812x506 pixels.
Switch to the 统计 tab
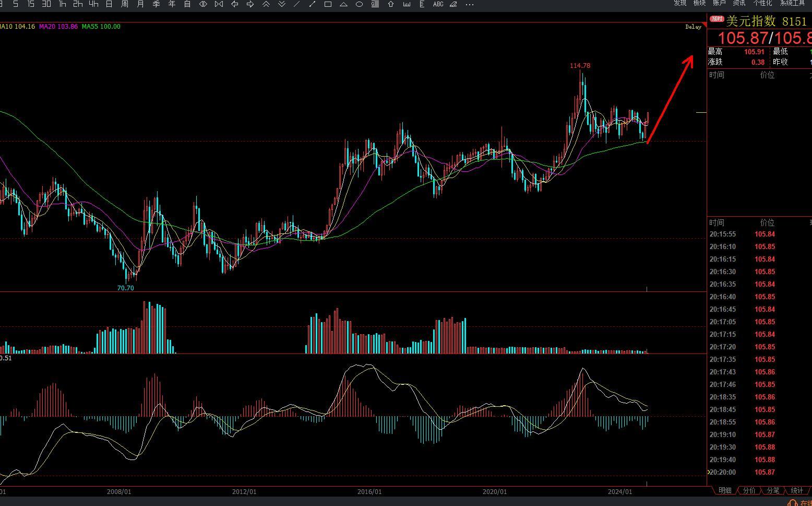click(797, 490)
